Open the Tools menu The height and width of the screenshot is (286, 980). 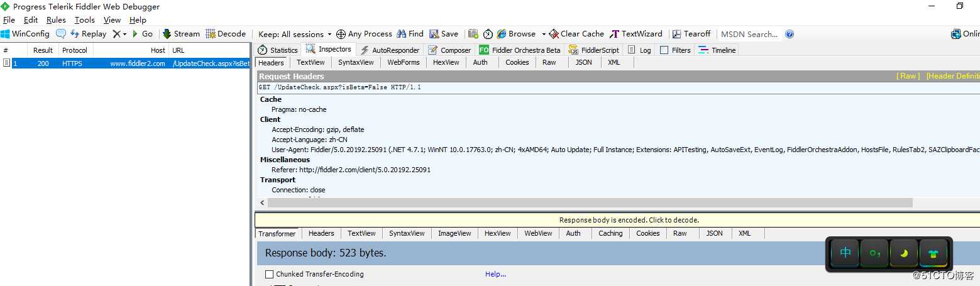coord(85,19)
